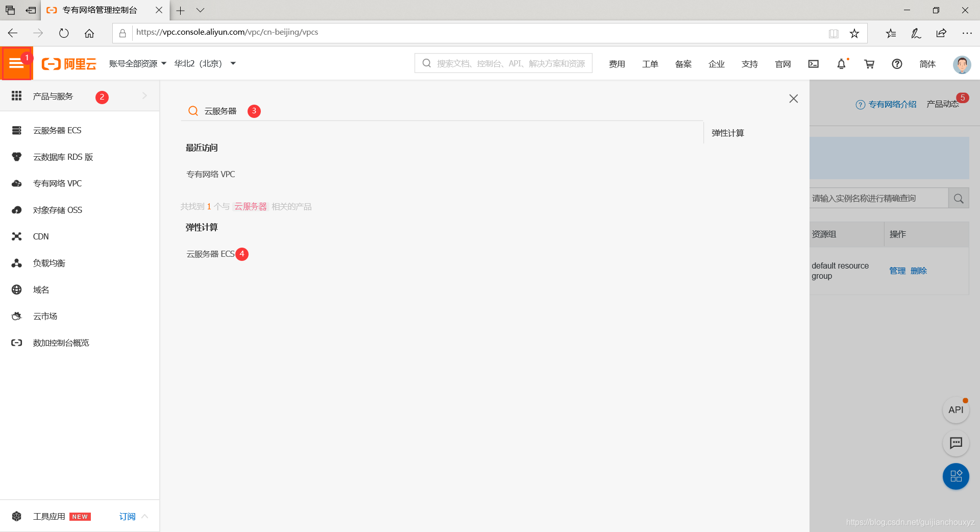980x532 pixels.
Task: Open the Cloud Shell terminal icon
Action: pos(814,64)
